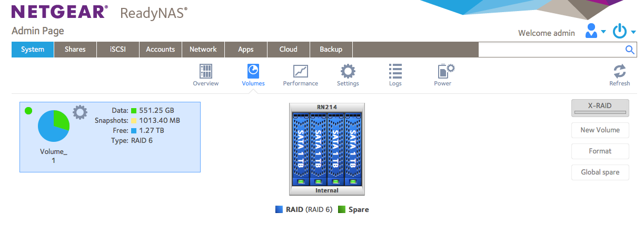Click the Global spare button
The height and width of the screenshot is (251, 644).
(x=600, y=172)
